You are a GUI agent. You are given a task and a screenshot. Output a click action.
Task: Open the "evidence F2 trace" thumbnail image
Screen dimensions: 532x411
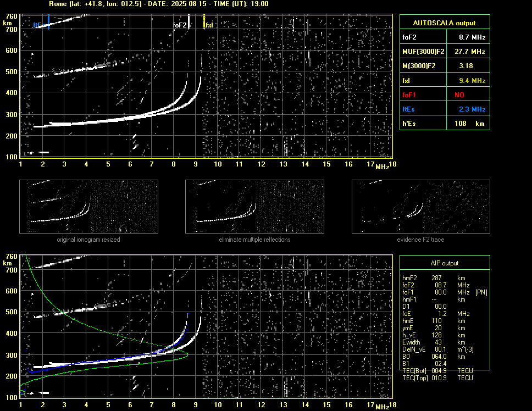[421, 207]
